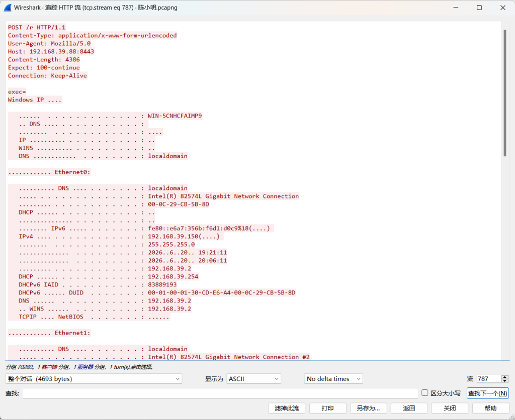Click the lease expiry 2026..6..20.. 20:06:11
This screenshot has height=420, width=515.
pos(187,261)
